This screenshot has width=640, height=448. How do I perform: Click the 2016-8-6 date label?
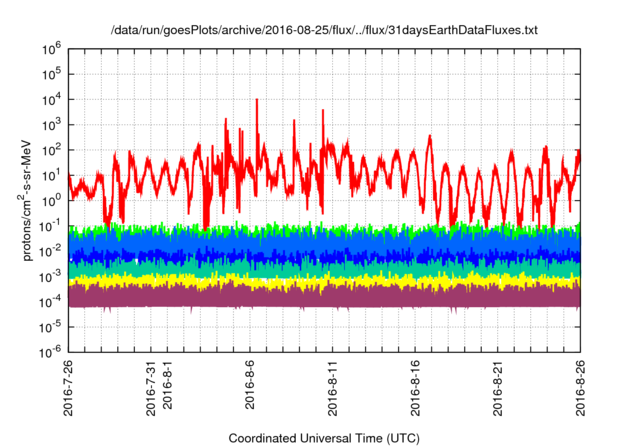249,384
